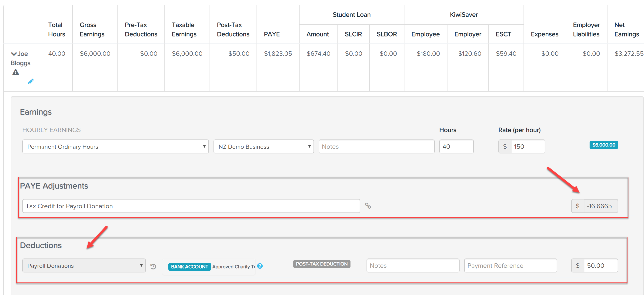Open the NZ Demo Business dropdown
The height and width of the screenshot is (295, 644).
click(x=264, y=147)
